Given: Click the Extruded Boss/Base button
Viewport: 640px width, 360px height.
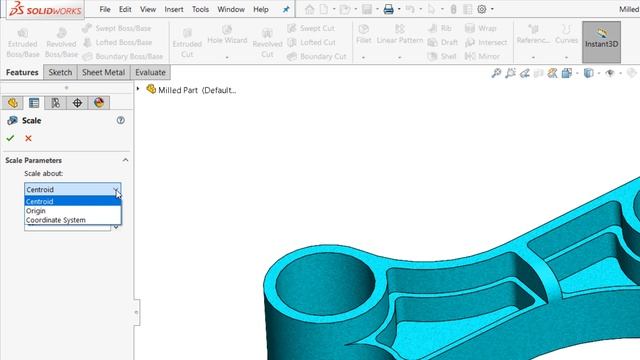Looking at the screenshot, I should 22,42.
